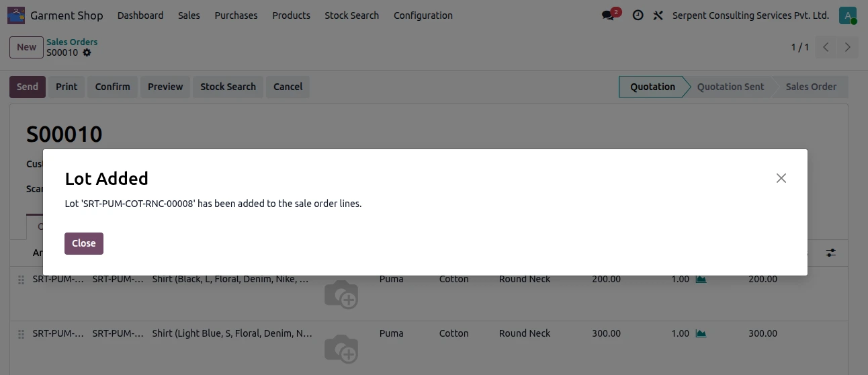Select the Quotation Sent status stage

pyautogui.click(x=730, y=87)
